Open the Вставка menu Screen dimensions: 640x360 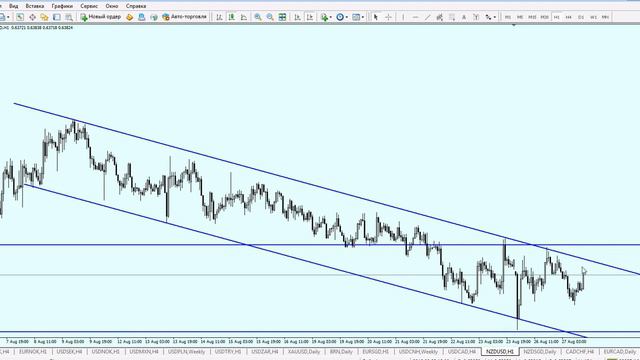click(x=35, y=6)
